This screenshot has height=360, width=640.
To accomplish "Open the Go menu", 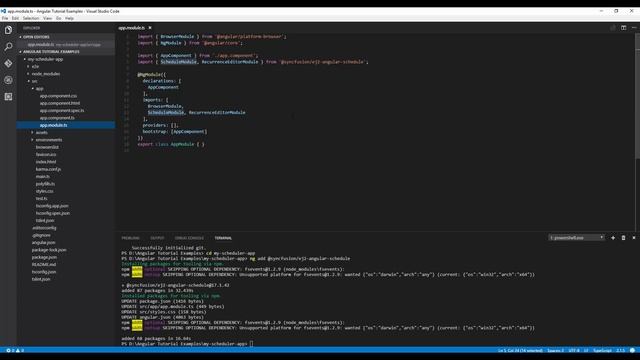I will pos(58,18).
